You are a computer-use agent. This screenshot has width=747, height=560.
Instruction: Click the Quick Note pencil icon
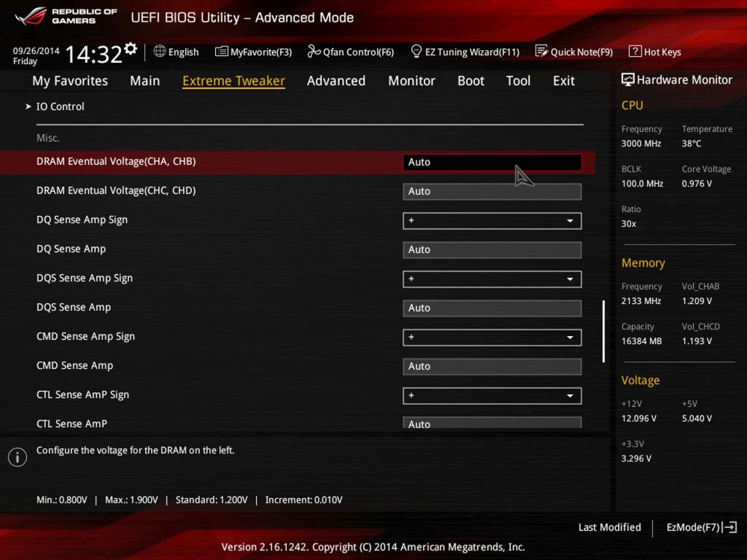[542, 51]
